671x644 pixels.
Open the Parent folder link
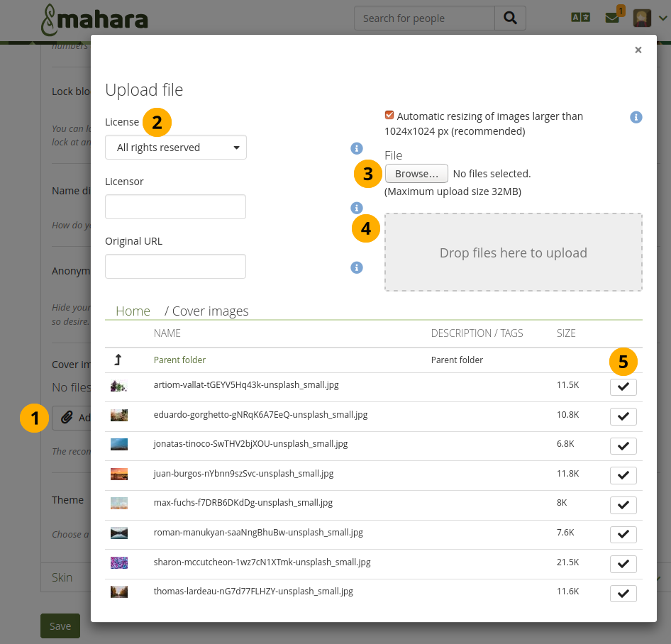pos(179,360)
